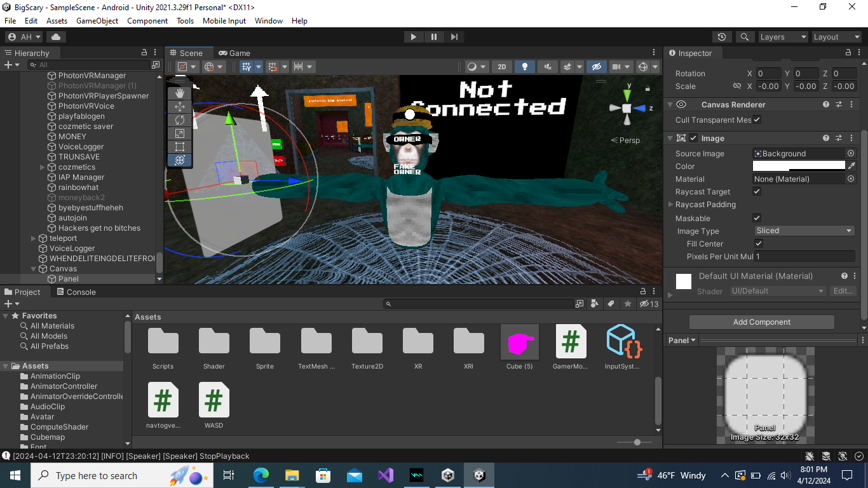Click the Step frame button
868x488 pixels.
pyautogui.click(x=454, y=37)
